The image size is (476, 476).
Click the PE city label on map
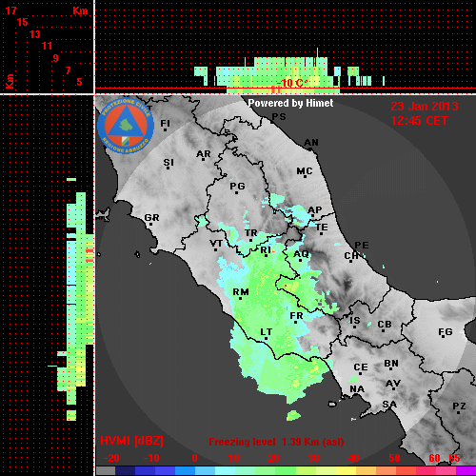point(362,245)
